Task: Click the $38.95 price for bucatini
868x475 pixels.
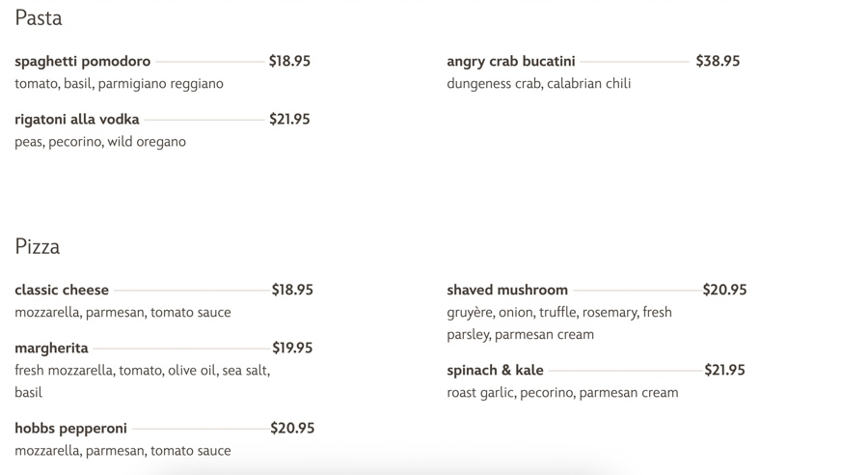Action: (x=718, y=61)
